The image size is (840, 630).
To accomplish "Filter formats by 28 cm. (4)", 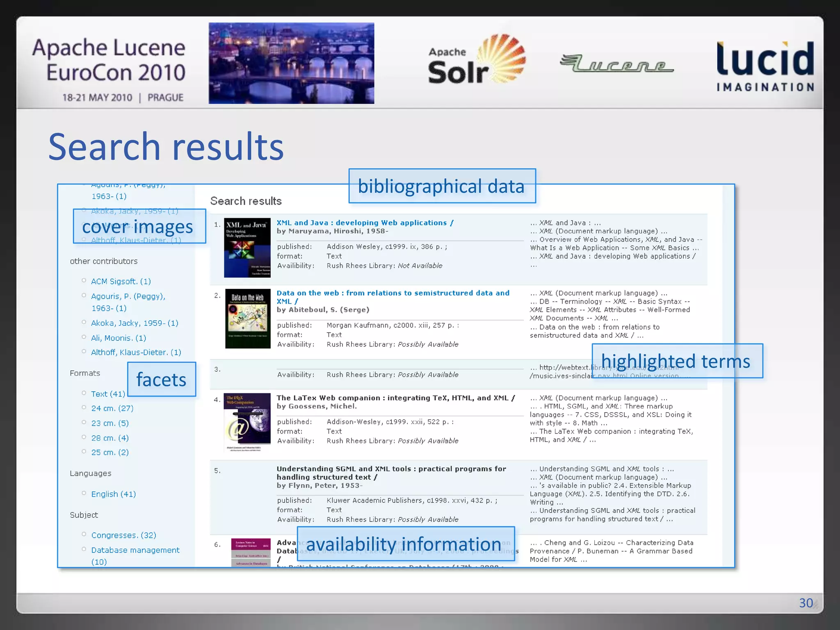I will [x=110, y=438].
